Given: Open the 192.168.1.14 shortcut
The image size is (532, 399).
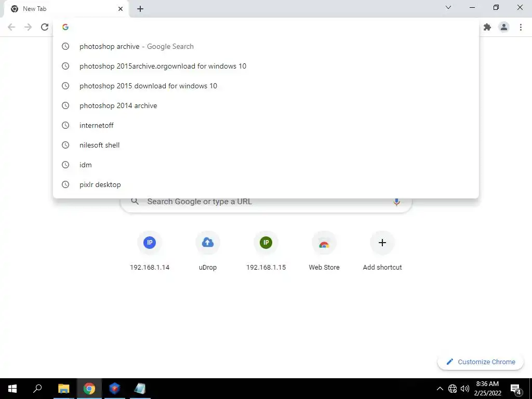Looking at the screenshot, I should pyautogui.click(x=150, y=251).
